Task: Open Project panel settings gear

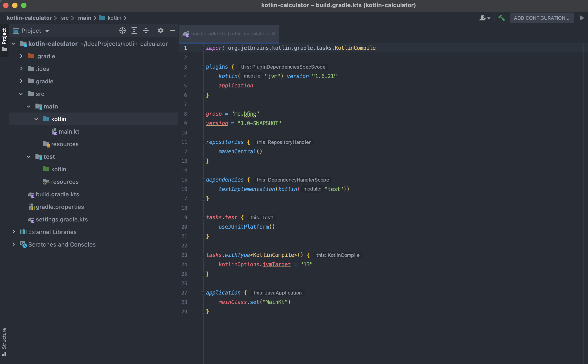Action: tap(160, 30)
